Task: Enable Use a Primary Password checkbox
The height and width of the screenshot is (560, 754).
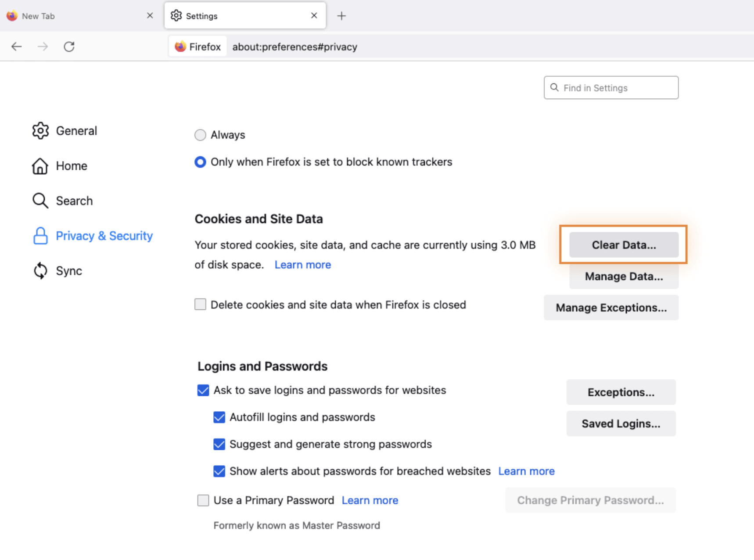Action: (x=203, y=500)
